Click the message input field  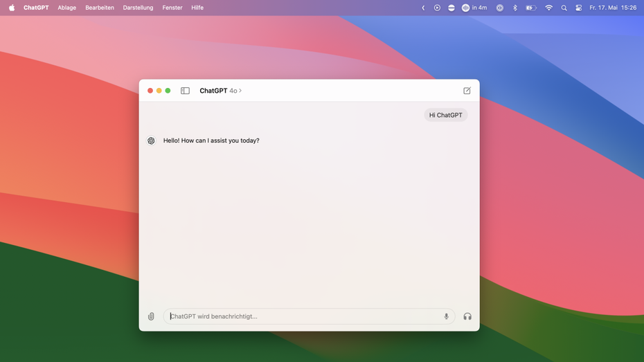pos(305,316)
